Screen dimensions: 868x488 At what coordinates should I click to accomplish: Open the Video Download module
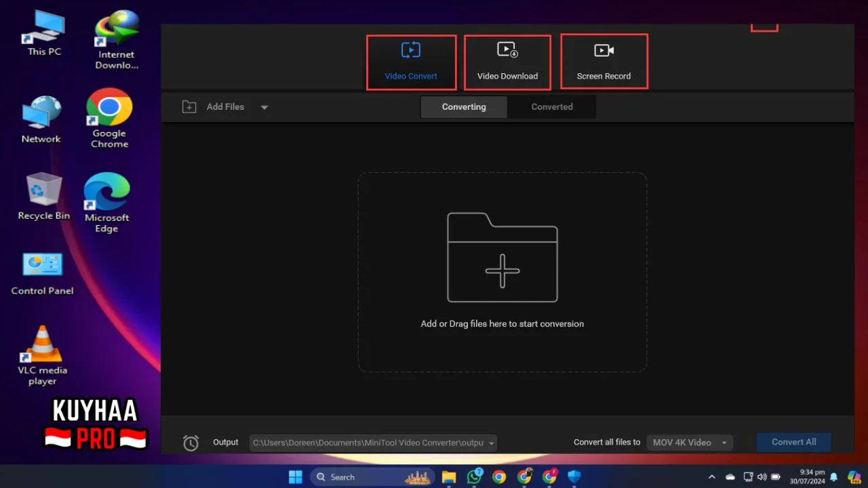(507, 62)
